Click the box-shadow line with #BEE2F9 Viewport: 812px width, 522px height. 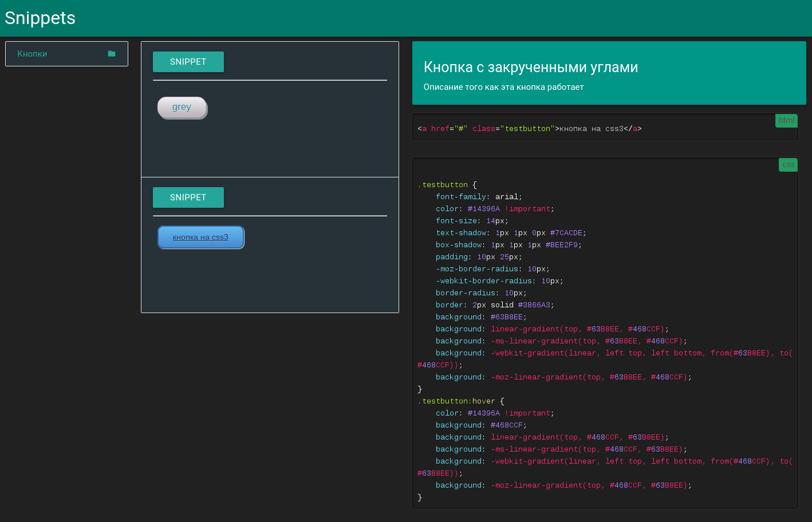[509, 245]
